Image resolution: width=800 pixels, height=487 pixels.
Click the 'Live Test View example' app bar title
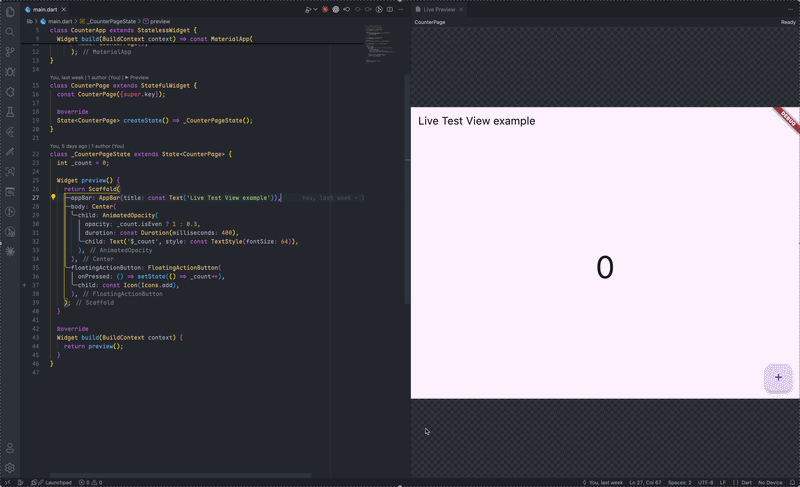coord(477,121)
